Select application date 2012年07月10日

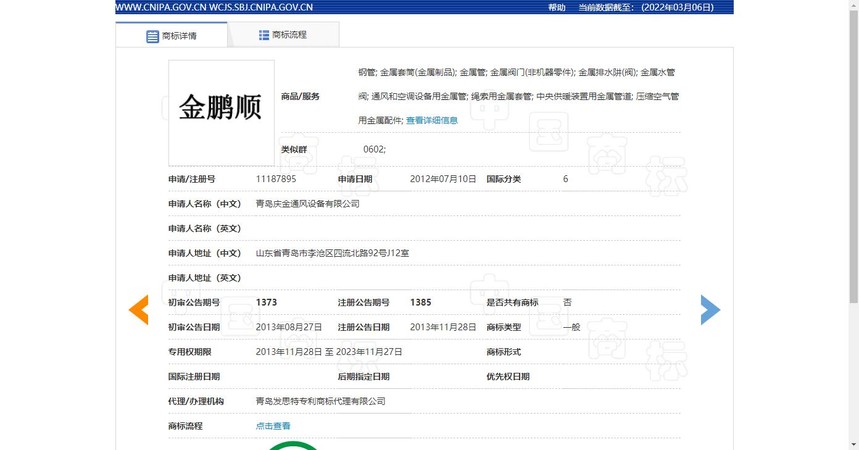click(x=443, y=179)
